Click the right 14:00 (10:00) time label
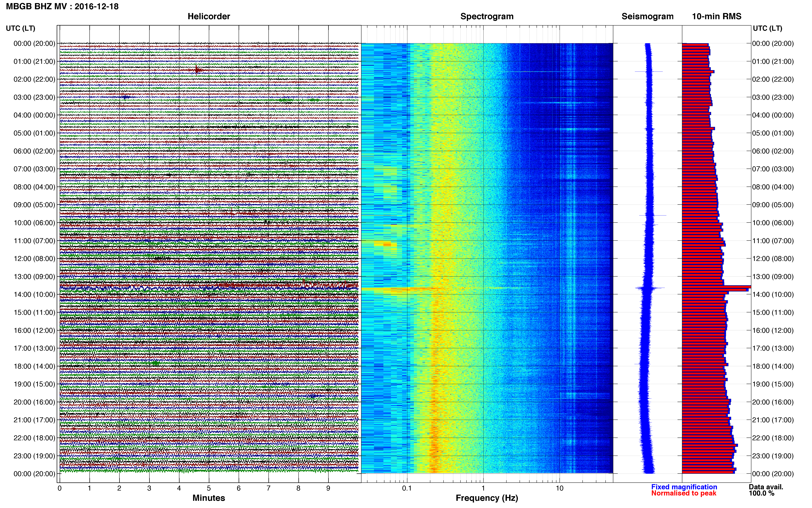Image resolution: width=812 pixels, height=508 pixels. click(773, 295)
